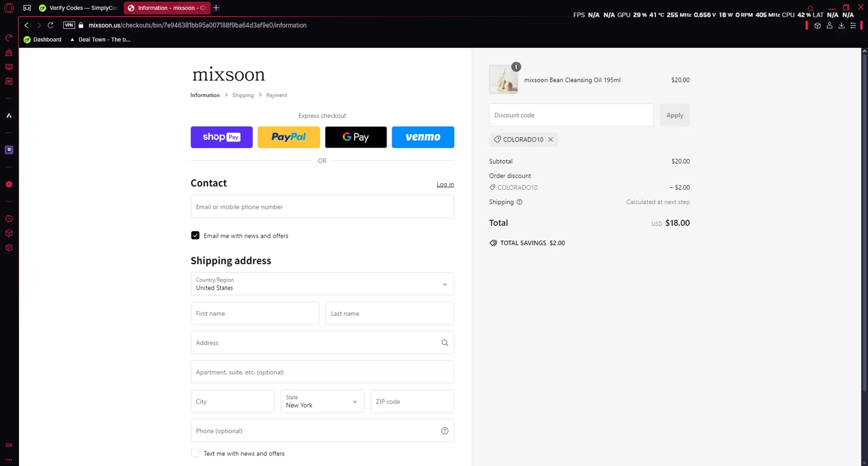Focus the Phone (optional) field
This screenshot has width=868, height=466.
[322, 431]
